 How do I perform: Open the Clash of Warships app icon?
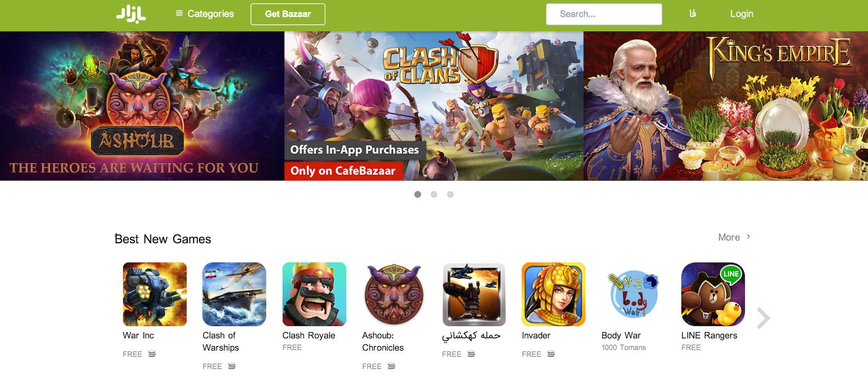pyautogui.click(x=234, y=294)
